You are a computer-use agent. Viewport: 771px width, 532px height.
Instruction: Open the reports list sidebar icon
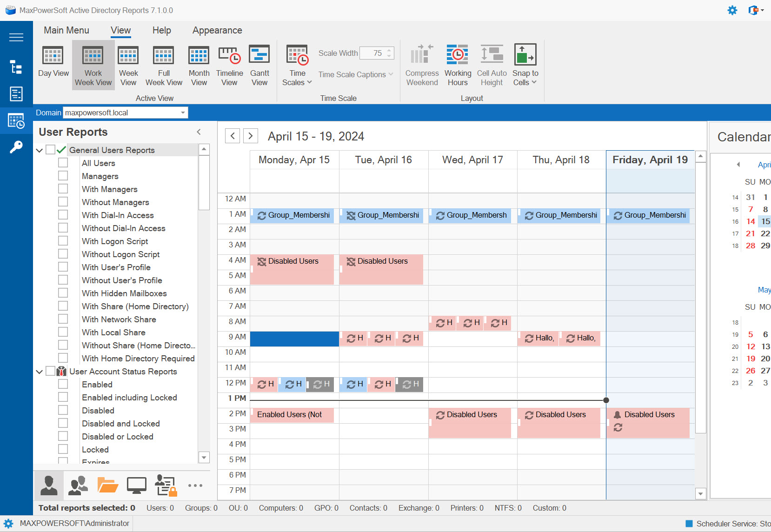[x=16, y=94]
